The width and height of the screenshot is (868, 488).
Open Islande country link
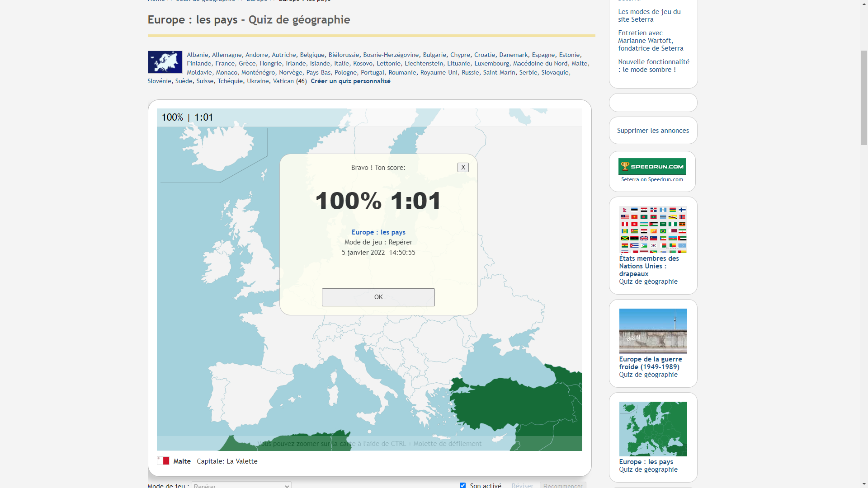(x=320, y=63)
